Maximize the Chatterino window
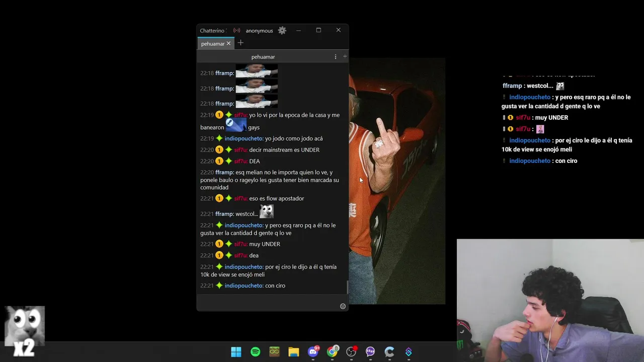 318,30
